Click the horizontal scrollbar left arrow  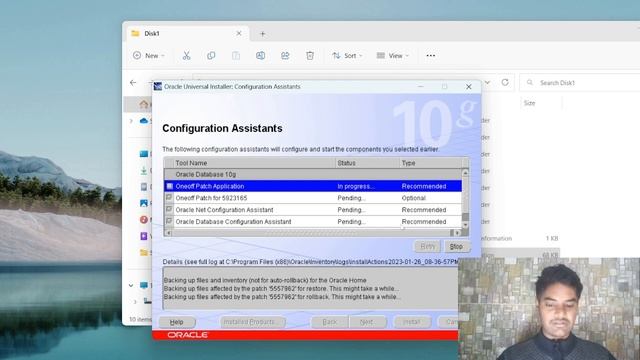tap(168, 233)
